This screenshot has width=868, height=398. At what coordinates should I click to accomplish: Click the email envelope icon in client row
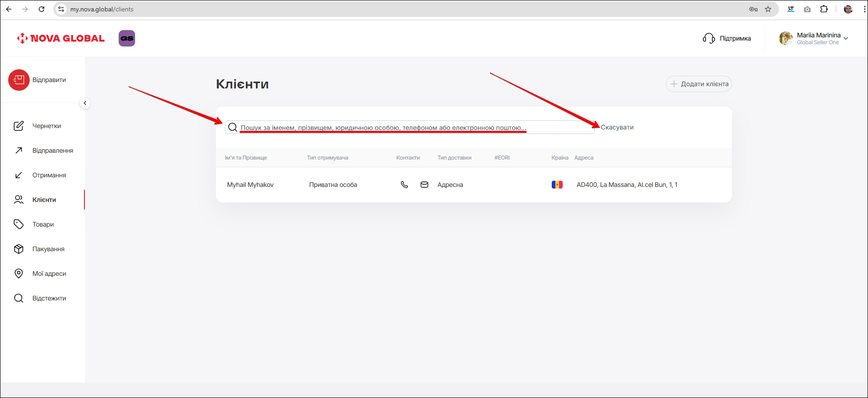[x=424, y=185]
